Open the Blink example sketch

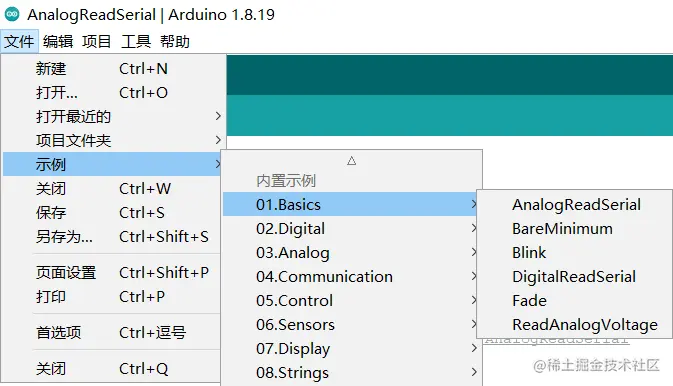(x=575, y=252)
